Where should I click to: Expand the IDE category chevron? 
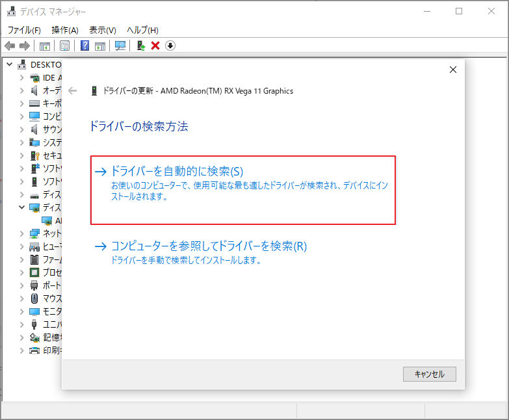pos(21,77)
